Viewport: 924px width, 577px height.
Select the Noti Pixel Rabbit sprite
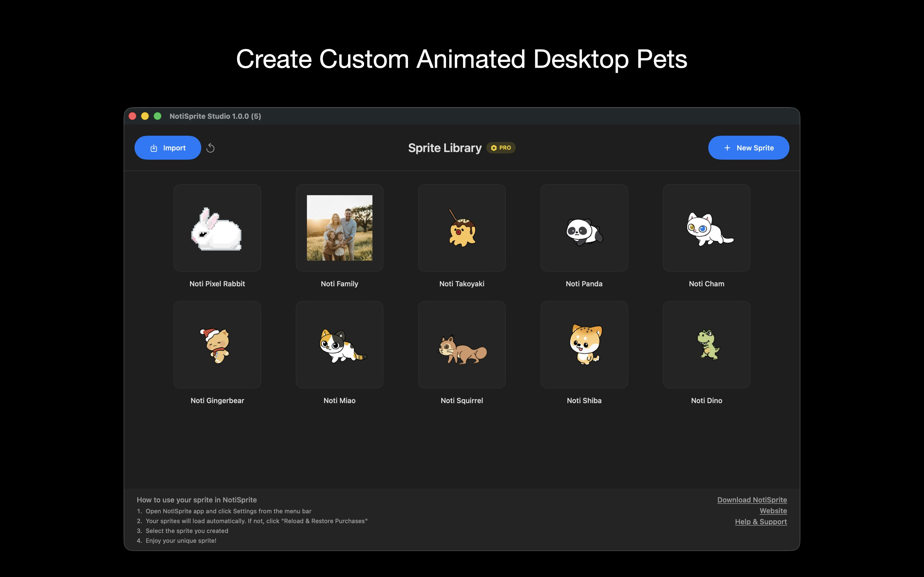pyautogui.click(x=217, y=228)
